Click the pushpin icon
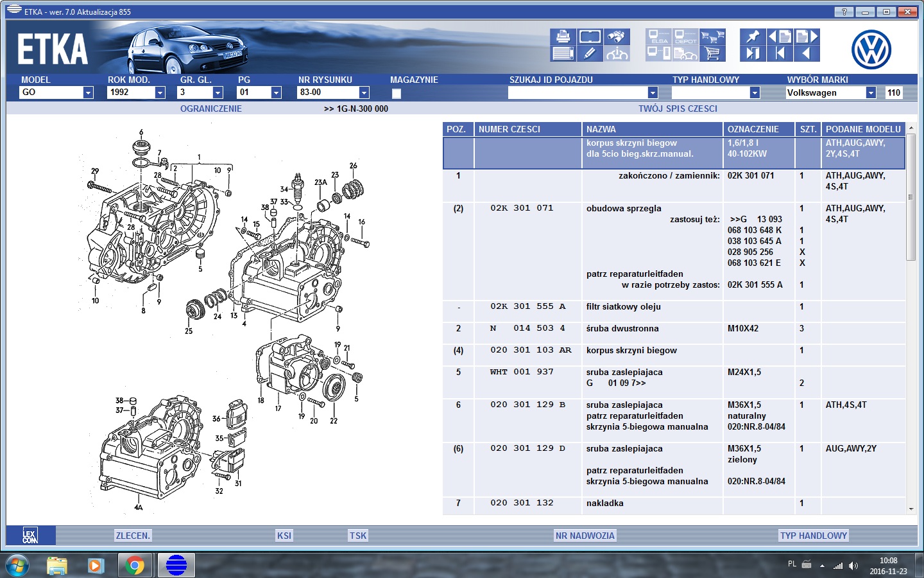Image resolution: width=924 pixels, height=578 pixels. tap(753, 37)
